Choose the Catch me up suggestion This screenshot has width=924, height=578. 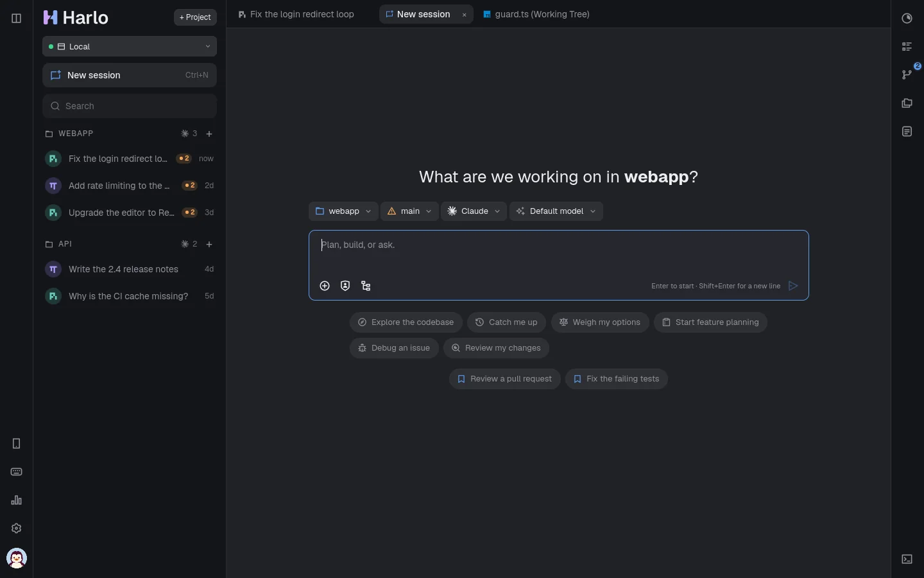click(506, 322)
